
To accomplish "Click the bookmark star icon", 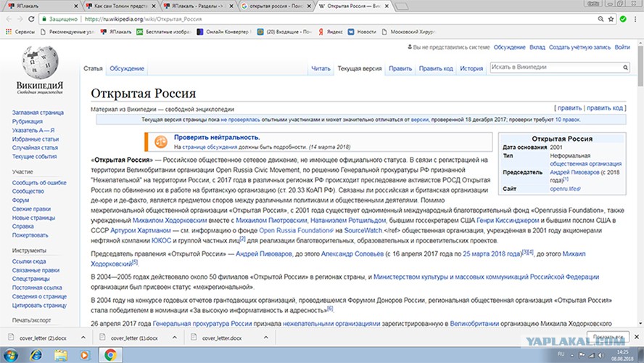I will (611, 19).
